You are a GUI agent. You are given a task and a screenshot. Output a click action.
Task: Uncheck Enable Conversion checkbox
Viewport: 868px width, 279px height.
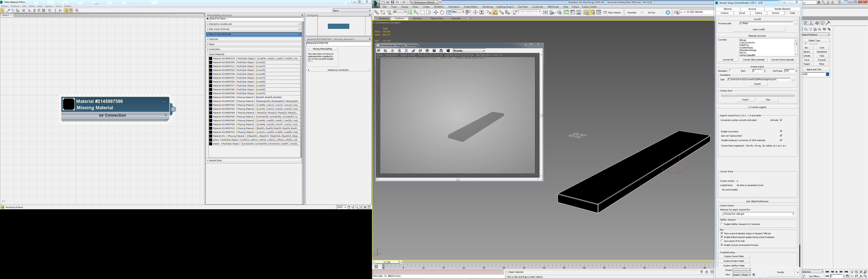[781, 131]
